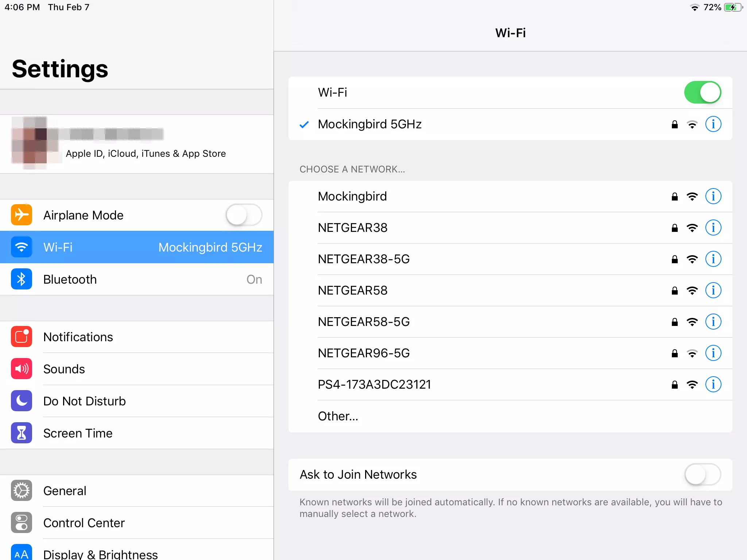Tap the Notifications icon in sidebar

tap(21, 337)
